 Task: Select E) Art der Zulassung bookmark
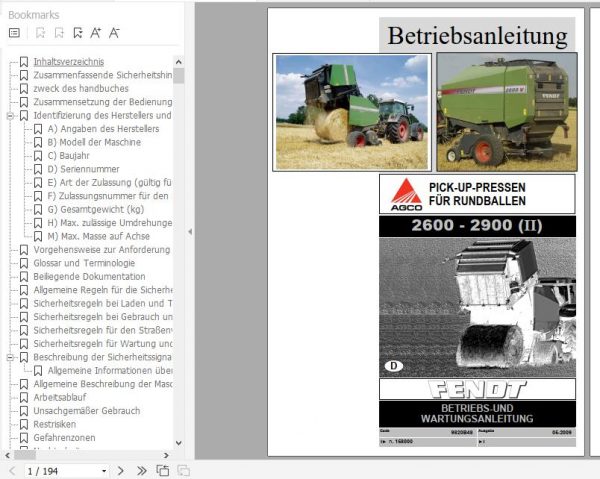(x=109, y=182)
